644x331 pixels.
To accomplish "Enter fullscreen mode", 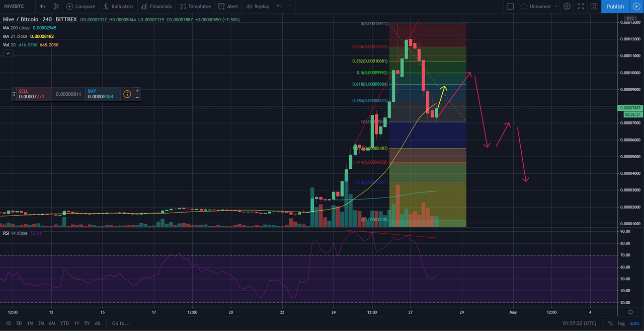I will click(580, 7).
